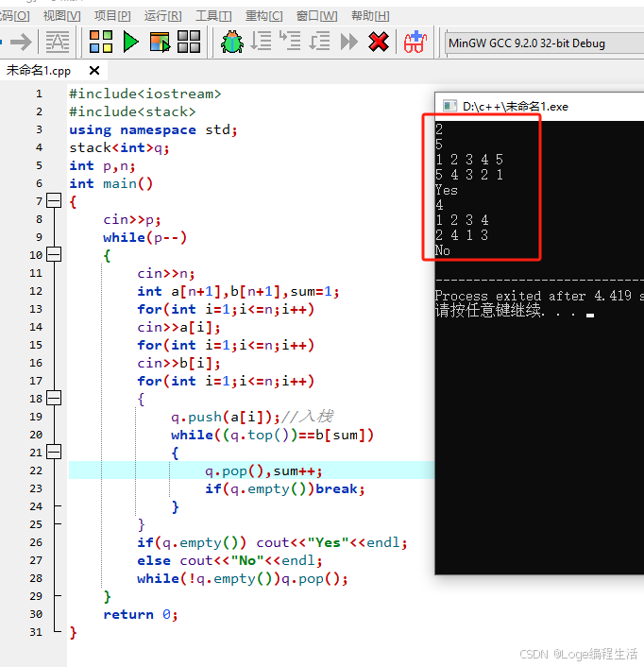Click the step out debug icon

click(x=319, y=42)
